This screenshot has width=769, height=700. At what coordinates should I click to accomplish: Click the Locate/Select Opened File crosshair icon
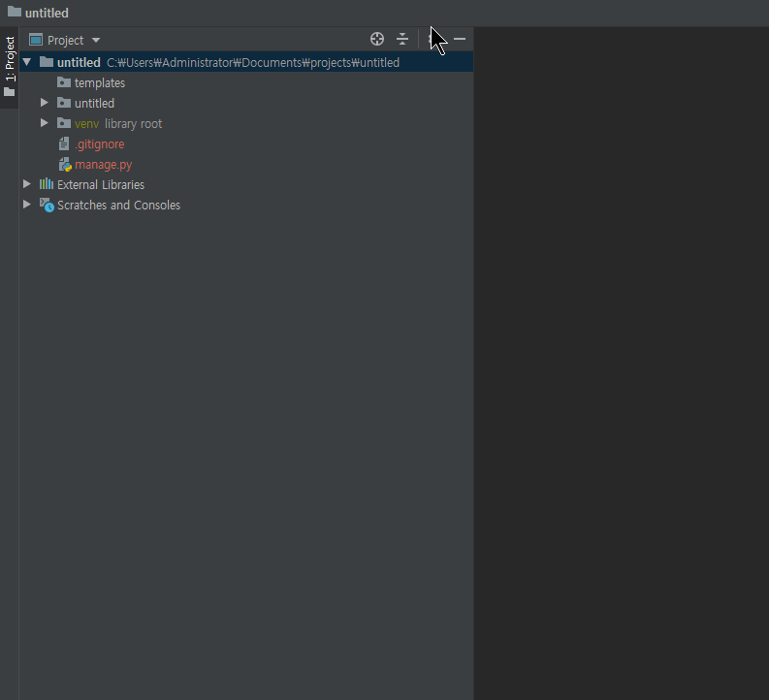point(376,39)
